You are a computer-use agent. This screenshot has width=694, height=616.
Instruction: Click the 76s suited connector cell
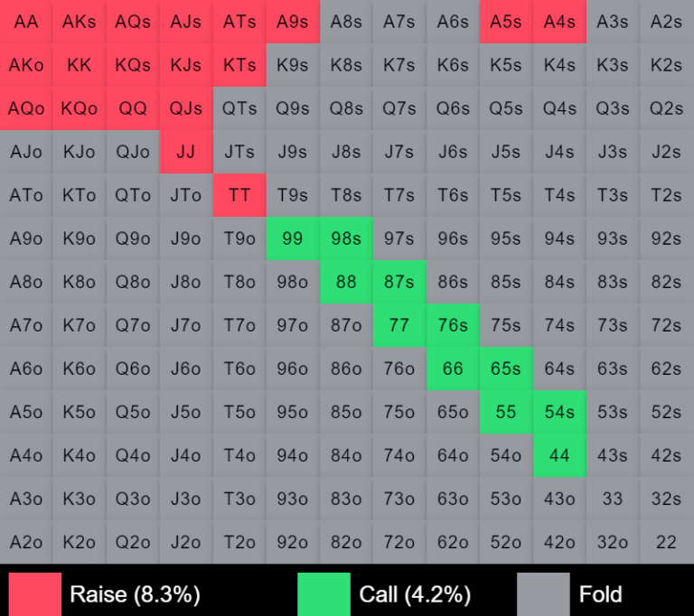453,325
